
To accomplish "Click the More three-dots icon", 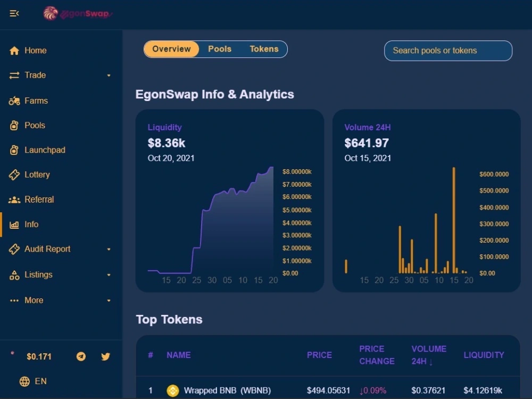I will [x=14, y=301].
